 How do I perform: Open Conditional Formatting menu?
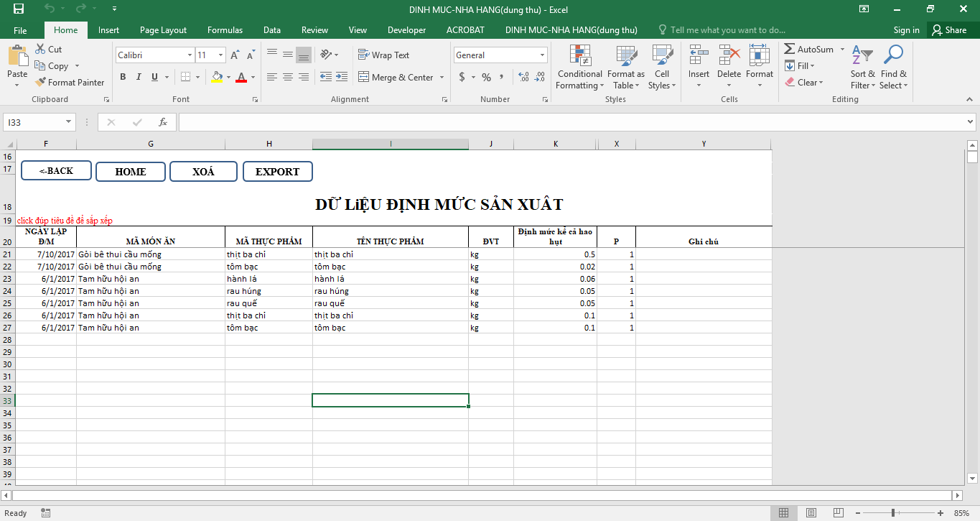(579, 68)
